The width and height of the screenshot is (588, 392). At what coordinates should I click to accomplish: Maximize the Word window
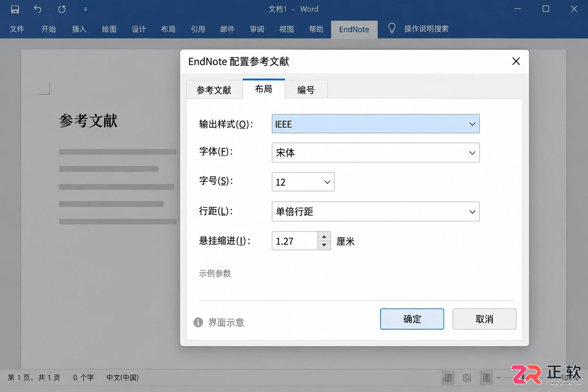click(546, 9)
